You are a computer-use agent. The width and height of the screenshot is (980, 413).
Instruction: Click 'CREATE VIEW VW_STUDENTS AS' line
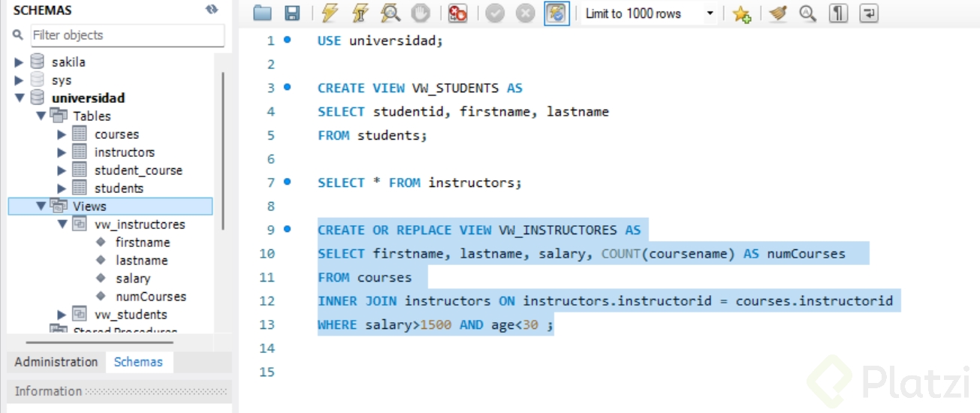pos(420,88)
